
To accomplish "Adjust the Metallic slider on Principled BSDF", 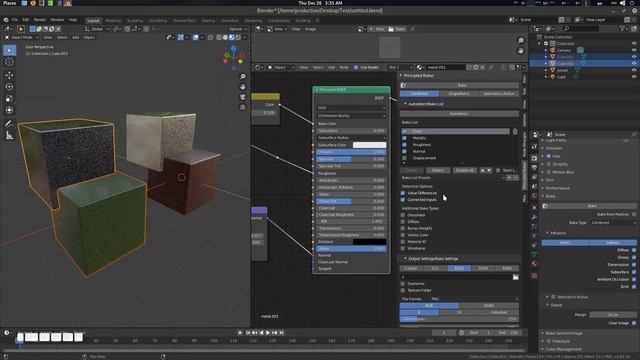I will [351, 152].
